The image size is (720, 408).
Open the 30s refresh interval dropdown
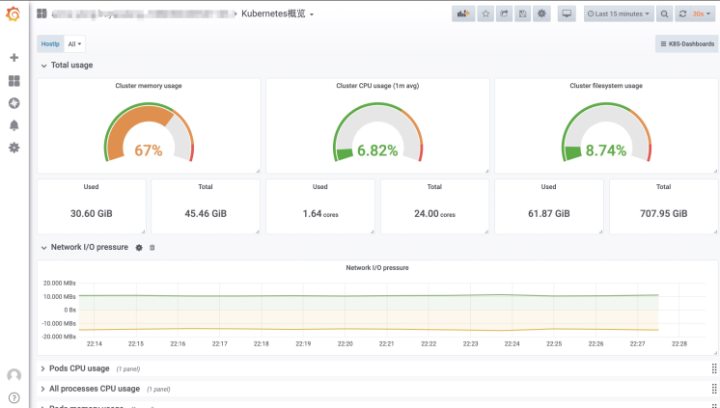coord(701,14)
